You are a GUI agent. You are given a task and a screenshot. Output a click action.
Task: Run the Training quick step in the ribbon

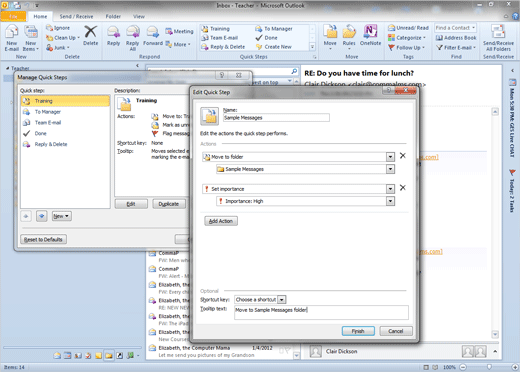point(215,29)
